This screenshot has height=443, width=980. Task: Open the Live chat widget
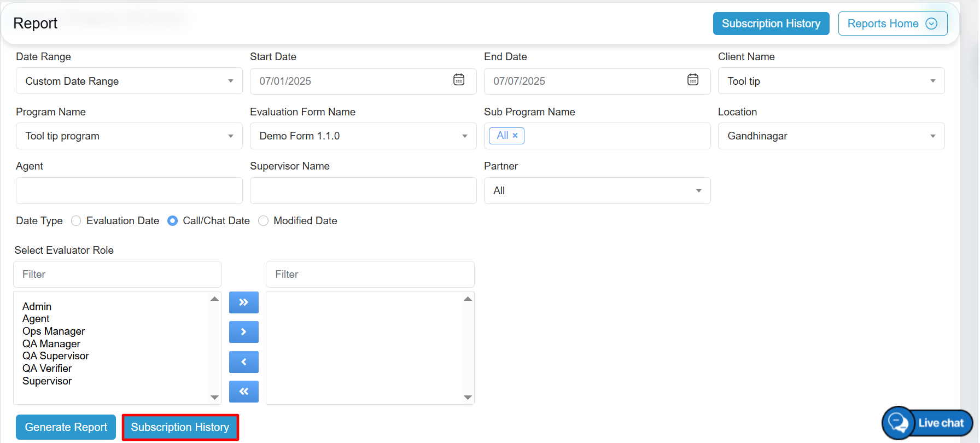click(x=927, y=423)
